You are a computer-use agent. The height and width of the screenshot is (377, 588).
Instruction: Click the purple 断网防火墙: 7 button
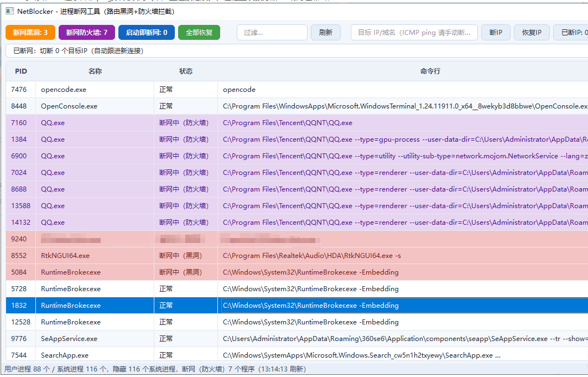(x=87, y=33)
